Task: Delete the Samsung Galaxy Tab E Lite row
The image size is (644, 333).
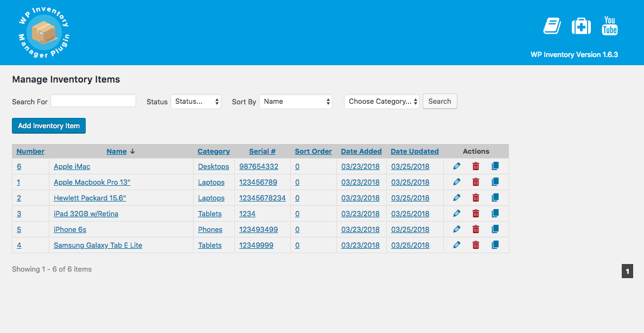Action: click(x=476, y=245)
